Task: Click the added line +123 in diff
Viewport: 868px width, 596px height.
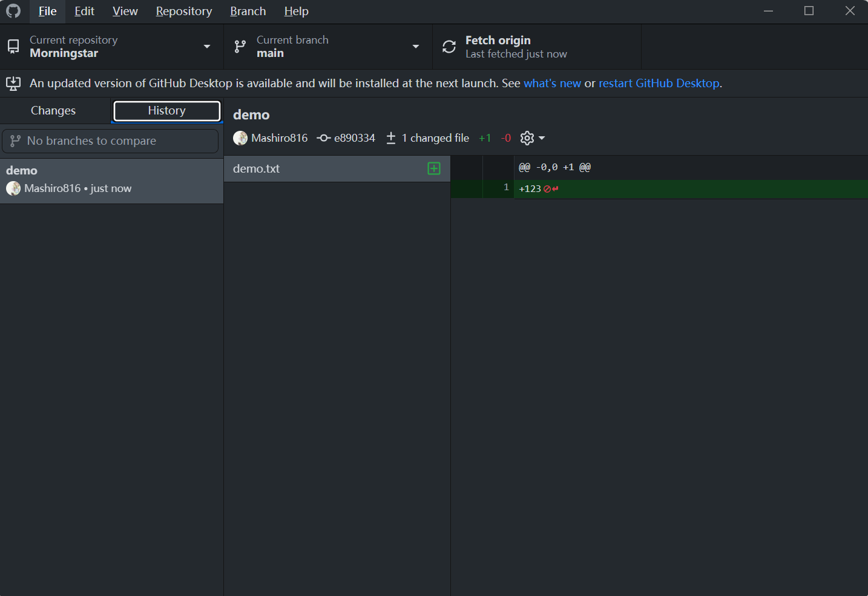Action: 659,189
